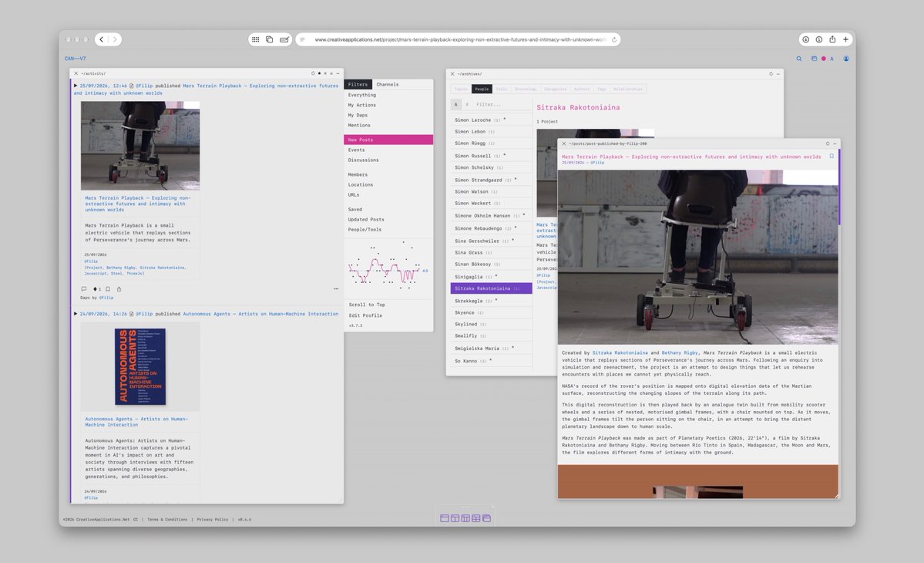
Task: Open the People tab in archives
Action: [x=482, y=89]
